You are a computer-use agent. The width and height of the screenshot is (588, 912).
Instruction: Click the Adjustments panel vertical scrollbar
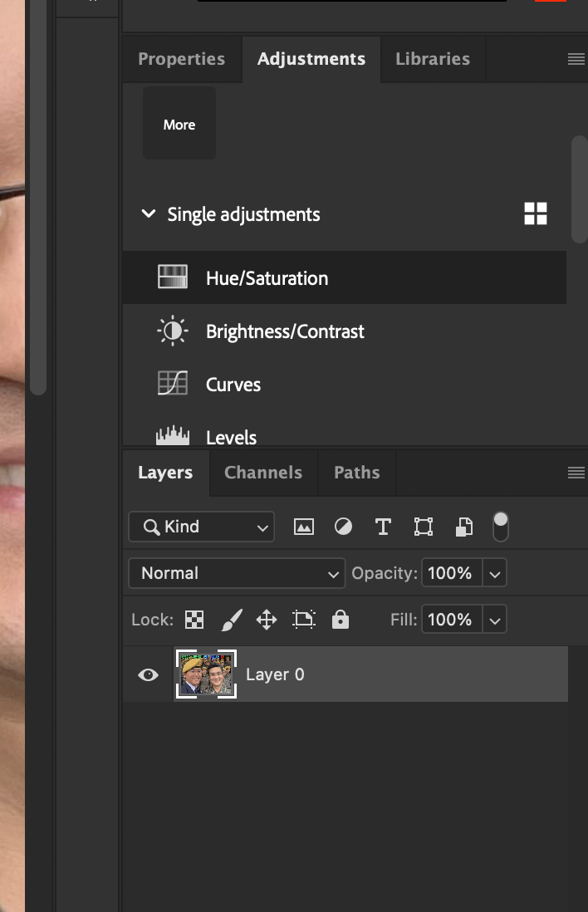(579, 189)
